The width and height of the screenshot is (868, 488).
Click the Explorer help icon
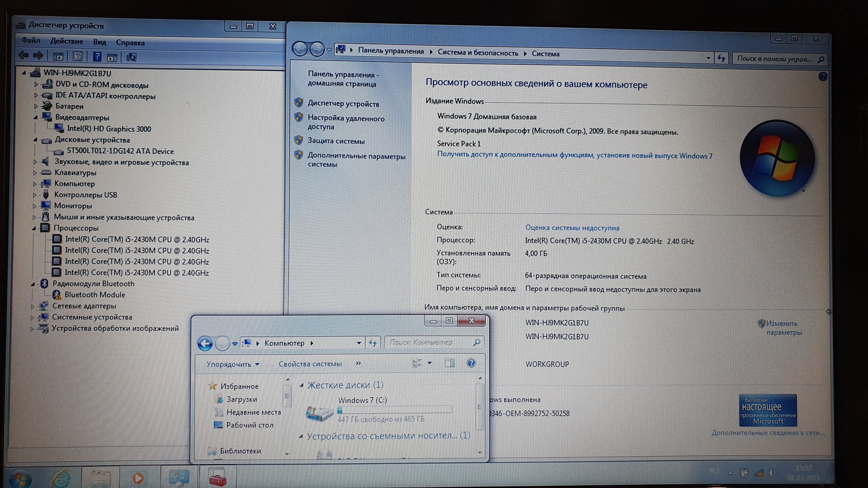coord(471,363)
